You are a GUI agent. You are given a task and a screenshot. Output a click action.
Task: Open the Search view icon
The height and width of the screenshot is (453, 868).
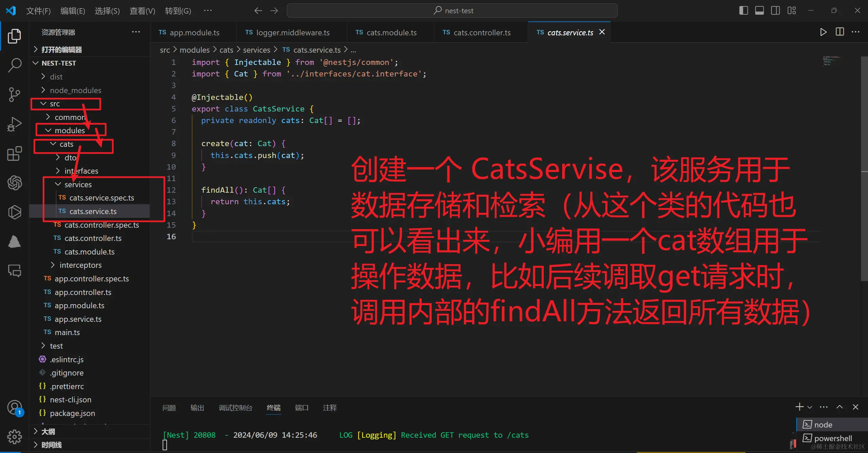click(x=14, y=65)
